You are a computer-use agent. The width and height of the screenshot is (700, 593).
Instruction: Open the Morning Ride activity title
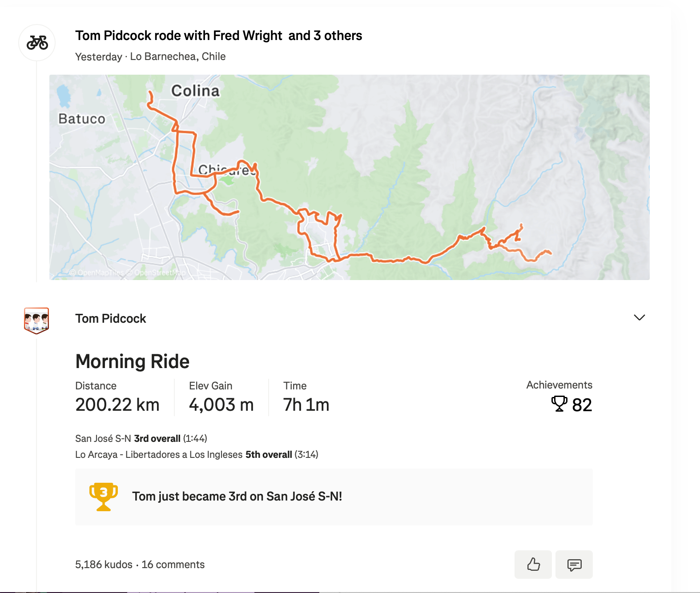click(132, 361)
